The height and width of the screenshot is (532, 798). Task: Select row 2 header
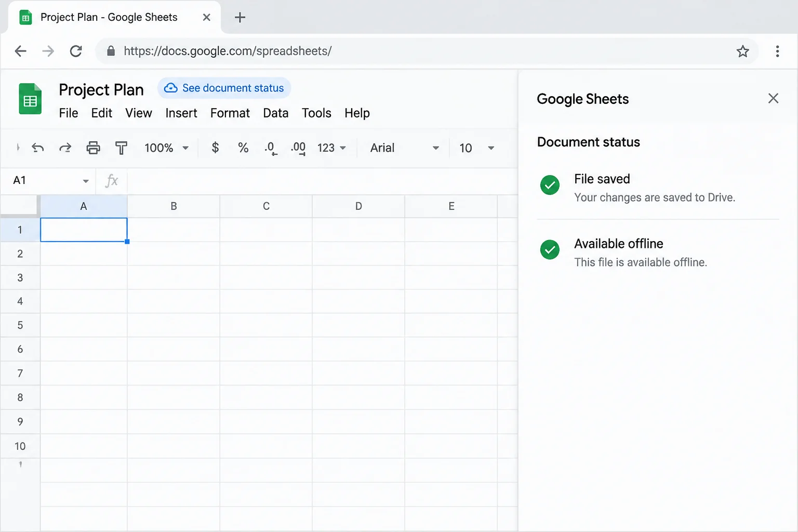coord(20,254)
